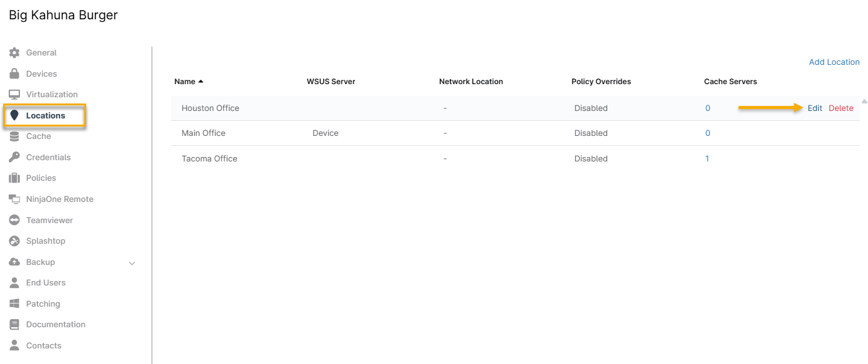Delete the Houston Office location
The height and width of the screenshot is (364, 868).
coord(841,108)
